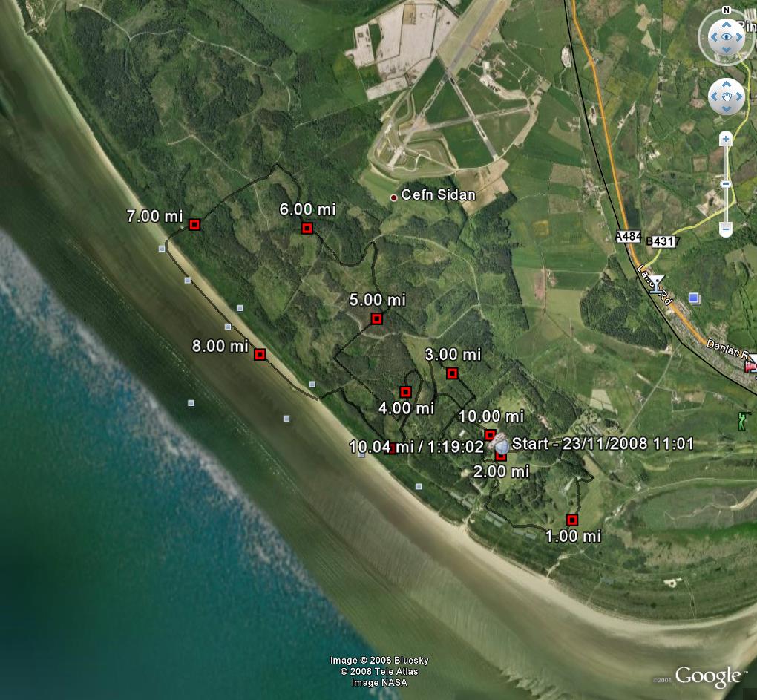Select the 1.00 mi red waypoint marker
The width and height of the screenshot is (757, 700).
click(572, 520)
